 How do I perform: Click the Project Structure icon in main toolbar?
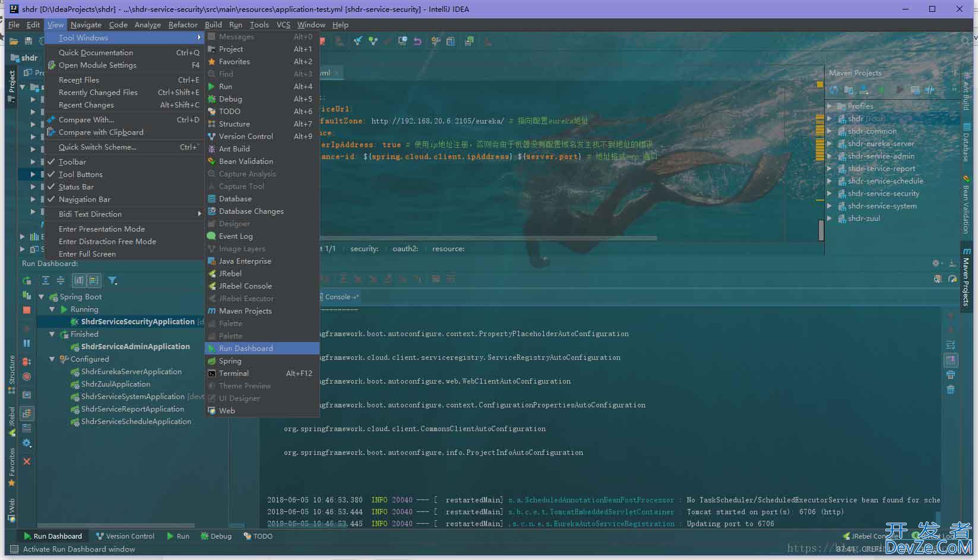click(x=451, y=41)
